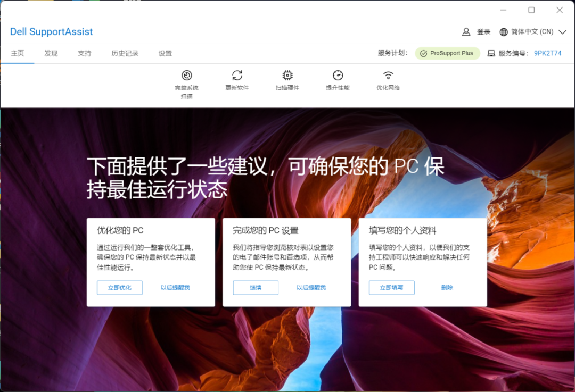Screen dimensions: 575x392
Task: Click 以后提醒我 in the 完成您的 PC 设置 card
Action: (x=311, y=288)
